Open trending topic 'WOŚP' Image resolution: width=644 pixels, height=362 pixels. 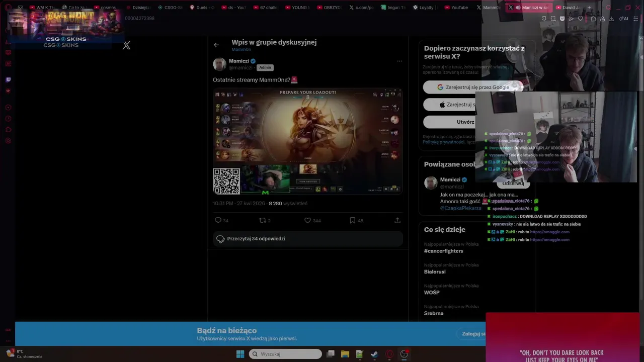coord(432,293)
